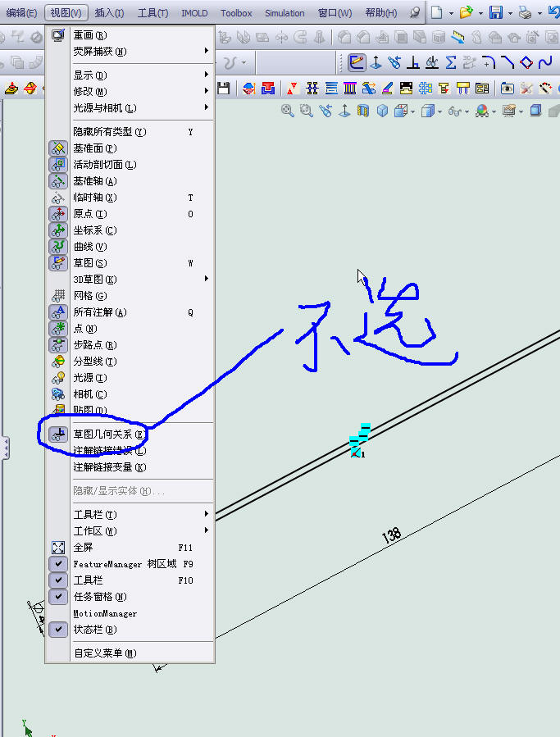560x737 pixels.
Task: Click the Display Style box icon
Action: coord(427,111)
